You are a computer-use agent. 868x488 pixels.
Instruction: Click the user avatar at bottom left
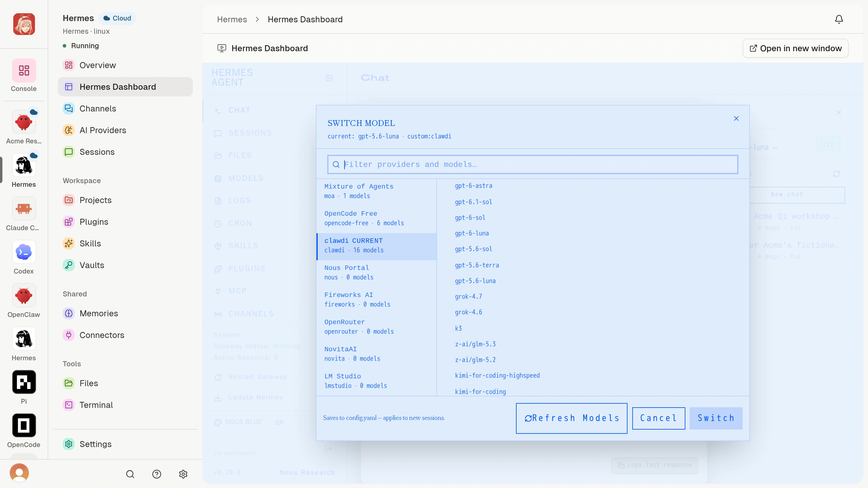19,473
